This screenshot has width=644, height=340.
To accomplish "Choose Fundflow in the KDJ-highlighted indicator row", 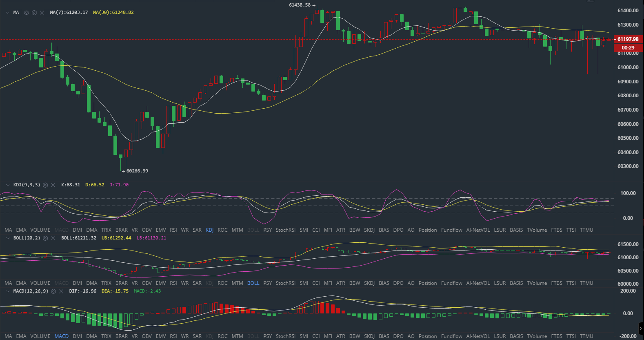I will tap(452, 230).
